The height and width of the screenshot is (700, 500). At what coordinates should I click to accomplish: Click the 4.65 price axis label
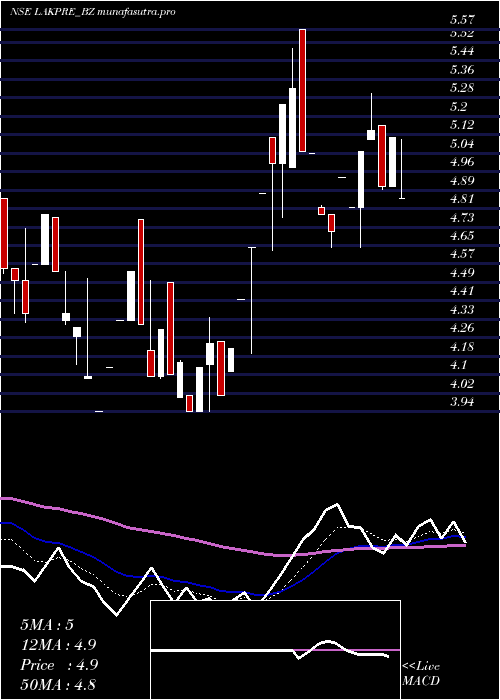click(462, 236)
